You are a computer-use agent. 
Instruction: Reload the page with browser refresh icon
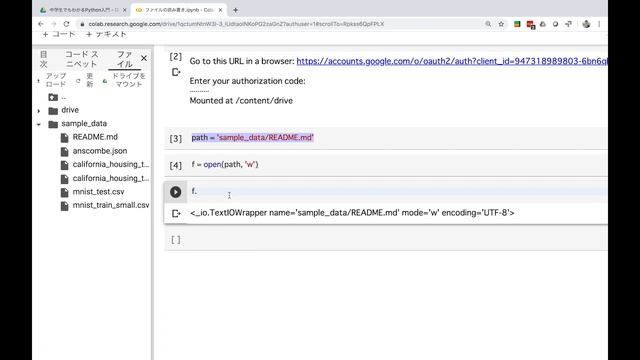[x=67, y=24]
